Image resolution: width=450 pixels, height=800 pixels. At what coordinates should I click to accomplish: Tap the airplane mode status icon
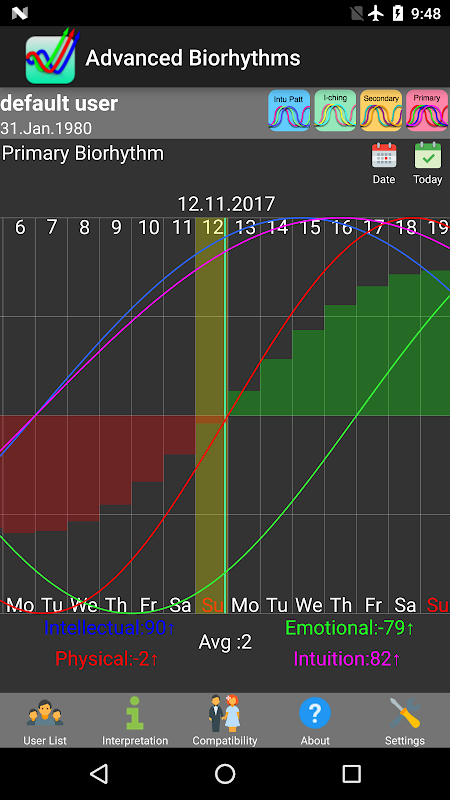376,13
